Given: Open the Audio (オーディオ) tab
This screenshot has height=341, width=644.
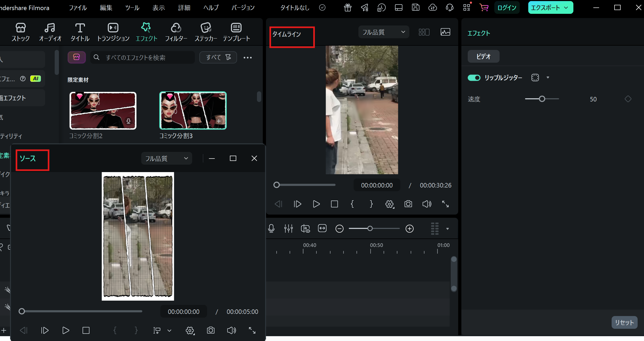Looking at the screenshot, I should 50,32.
